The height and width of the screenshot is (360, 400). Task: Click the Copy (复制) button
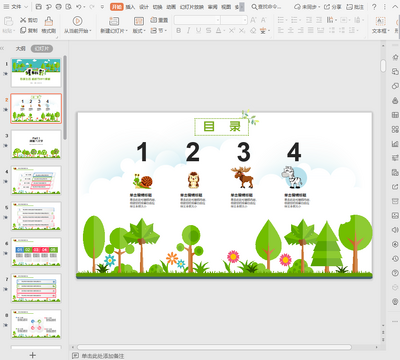pos(29,30)
